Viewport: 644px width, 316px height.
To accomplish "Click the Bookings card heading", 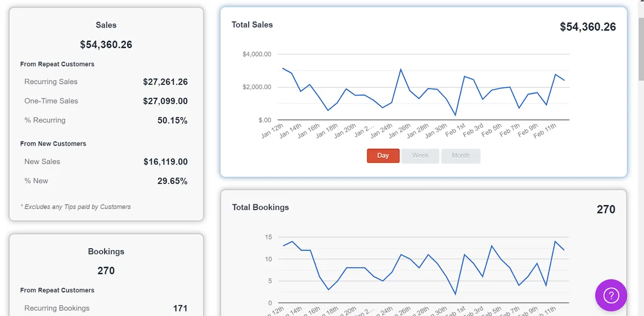I will [106, 252].
